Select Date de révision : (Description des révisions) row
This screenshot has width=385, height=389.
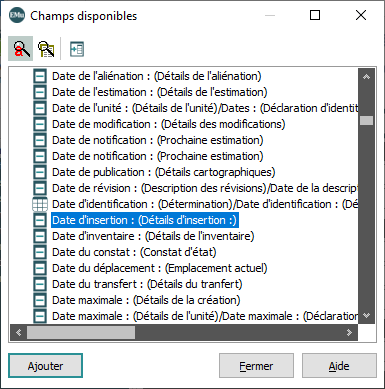[205, 188]
